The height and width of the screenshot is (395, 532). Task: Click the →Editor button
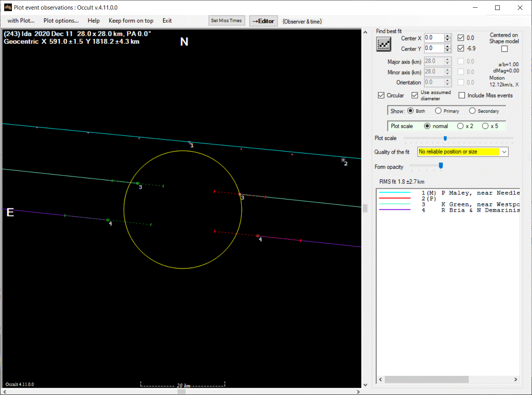(263, 21)
